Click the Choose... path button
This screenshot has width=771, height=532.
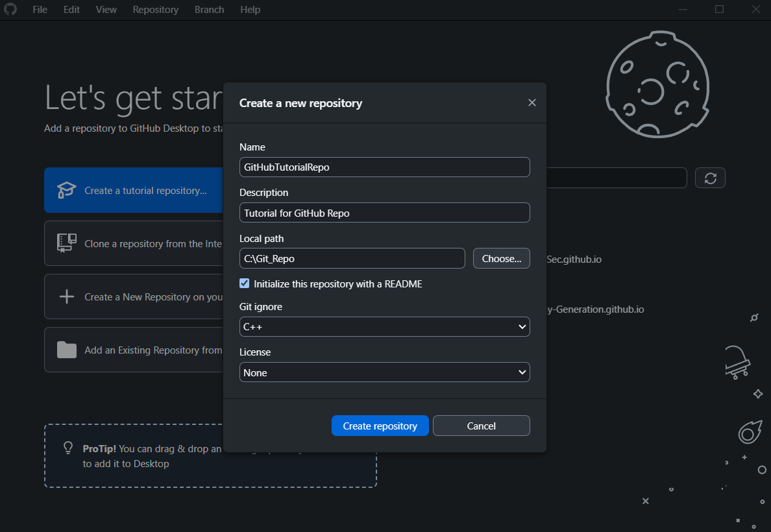tap(502, 259)
